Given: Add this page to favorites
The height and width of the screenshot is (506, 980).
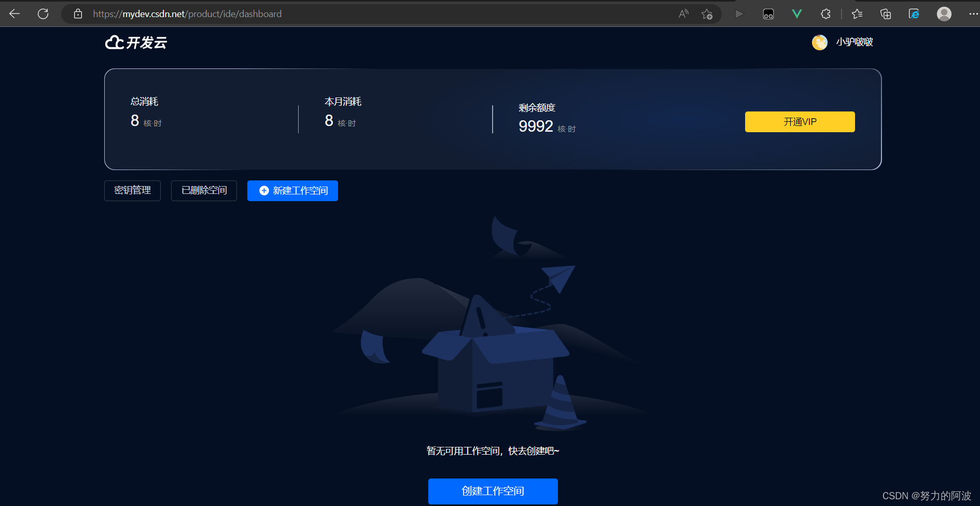Looking at the screenshot, I should pos(707,14).
